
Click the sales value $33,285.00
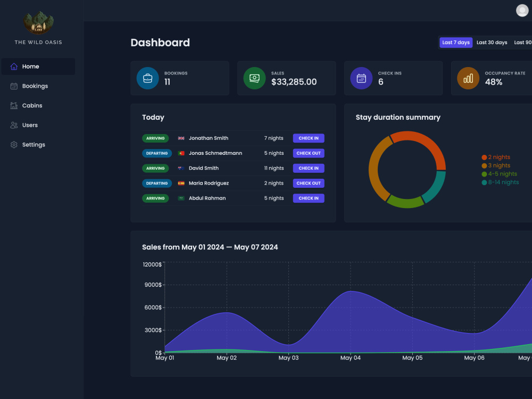[x=294, y=82]
